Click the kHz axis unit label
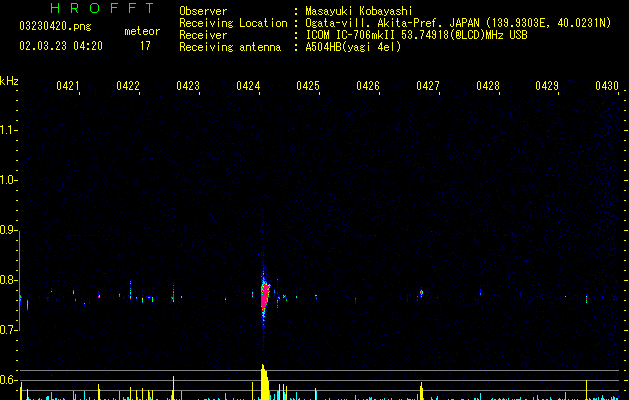 pos(9,81)
